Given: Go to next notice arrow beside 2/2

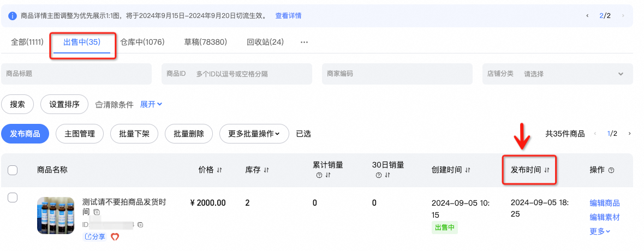Looking at the screenshot, I should coord(623,16).
